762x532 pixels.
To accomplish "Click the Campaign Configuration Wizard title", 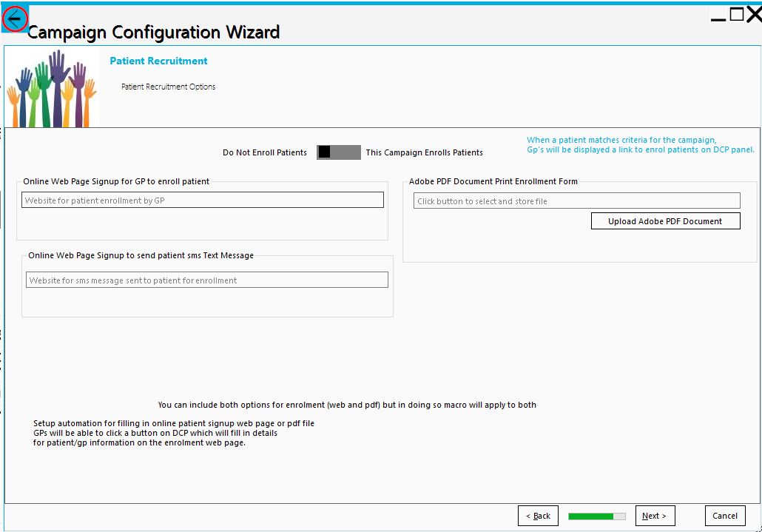I will pos(153,33).
